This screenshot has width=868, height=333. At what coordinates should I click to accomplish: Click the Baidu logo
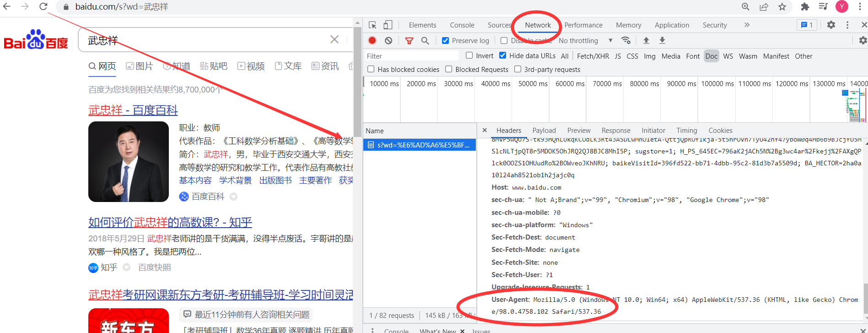(x=36, y=40)
